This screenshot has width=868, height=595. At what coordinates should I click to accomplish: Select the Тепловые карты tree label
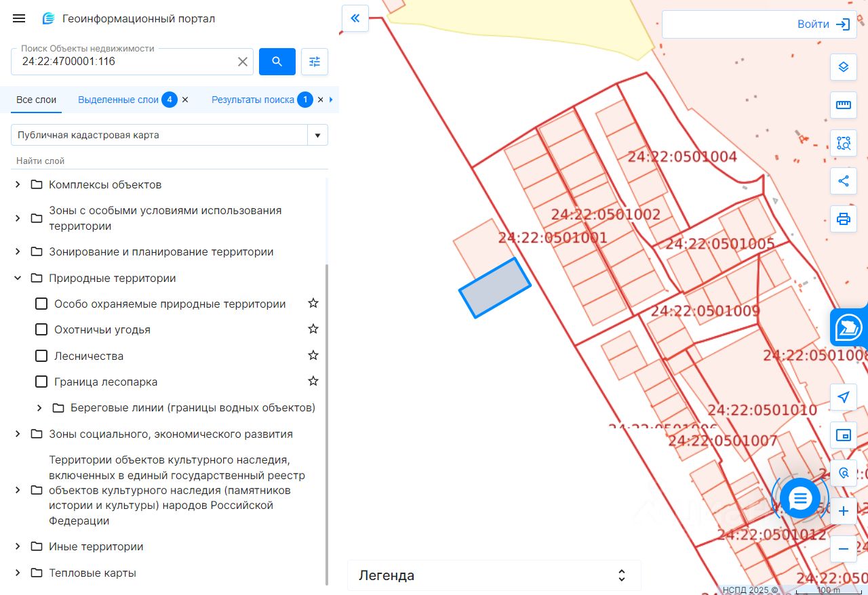(x=92, y=573)
